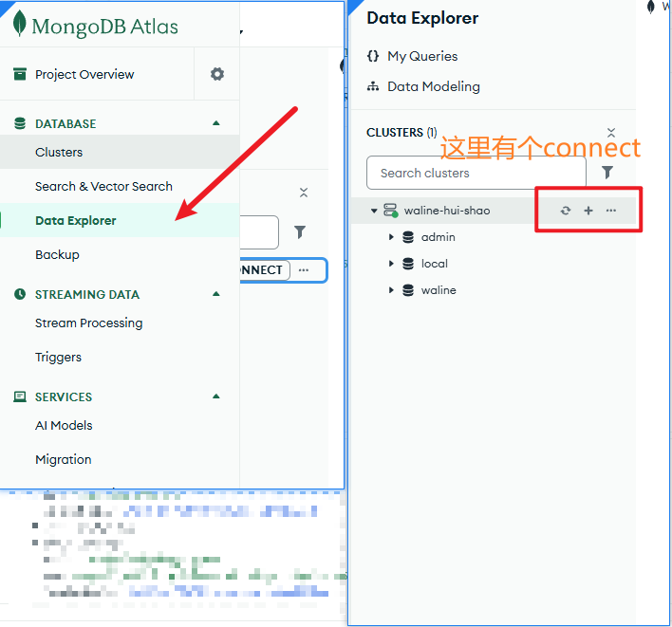Open Project Overview
The height and width of the screenshot is (627, 672).
[84, 75]
